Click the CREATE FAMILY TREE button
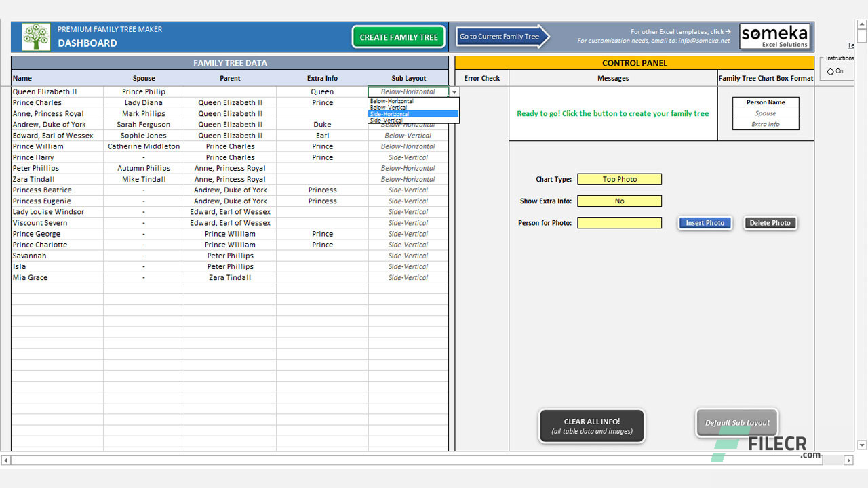 point(399,37)
